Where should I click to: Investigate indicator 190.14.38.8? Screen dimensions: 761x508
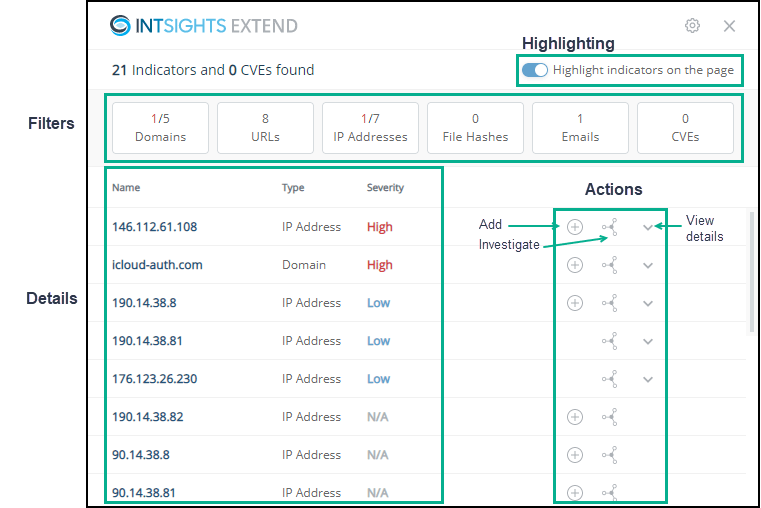(610, 303)
